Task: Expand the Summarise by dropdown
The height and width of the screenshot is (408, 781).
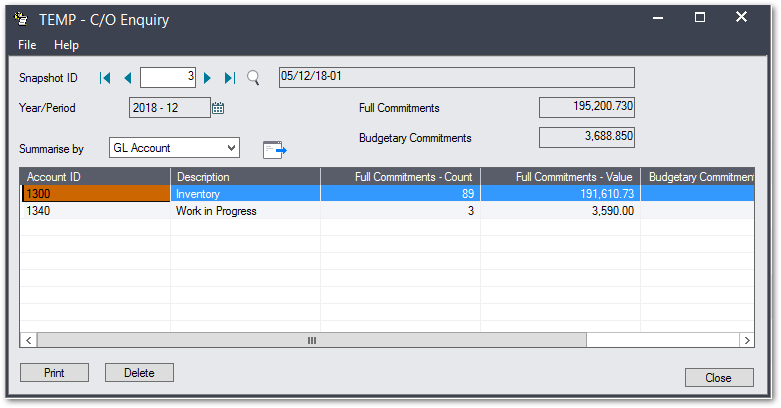Action: (x=231, y=148)
